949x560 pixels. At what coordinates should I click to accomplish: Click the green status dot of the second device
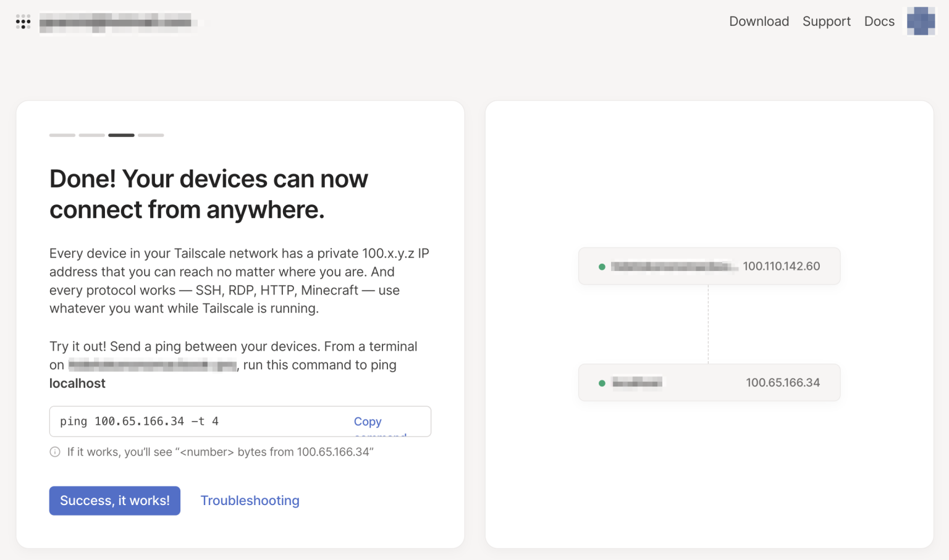click(x=601, y=383)
